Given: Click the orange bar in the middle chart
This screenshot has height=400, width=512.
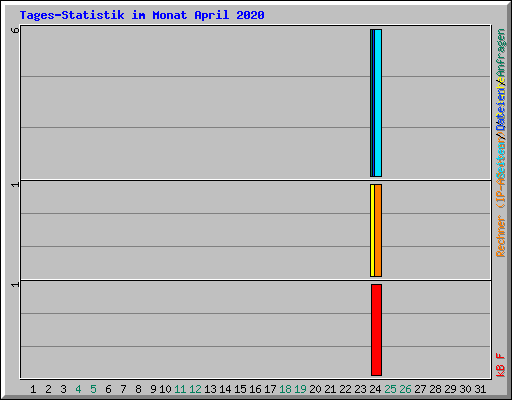Looking at the screenshot, I should pos(378,230).
